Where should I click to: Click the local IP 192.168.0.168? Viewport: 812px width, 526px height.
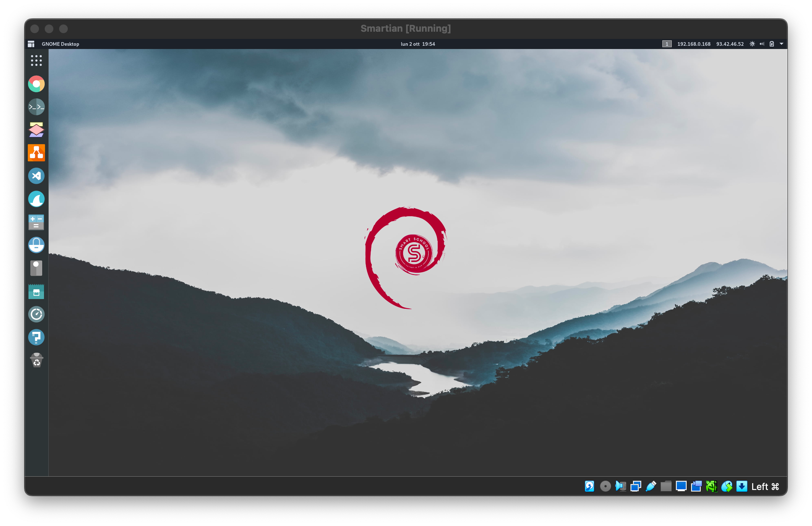pos(694,44)
